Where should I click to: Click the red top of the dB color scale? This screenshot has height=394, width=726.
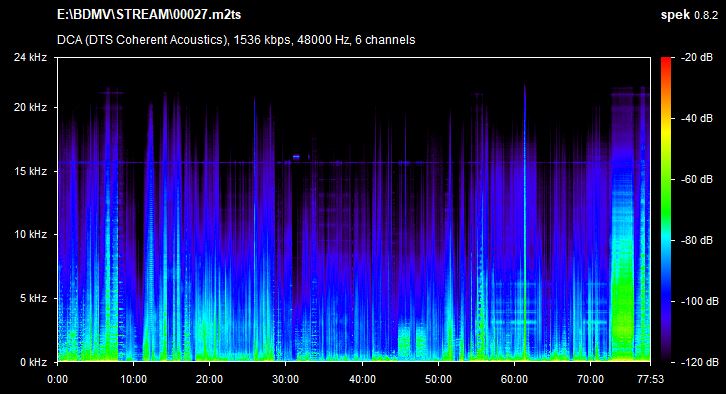[x=666, y=63]
